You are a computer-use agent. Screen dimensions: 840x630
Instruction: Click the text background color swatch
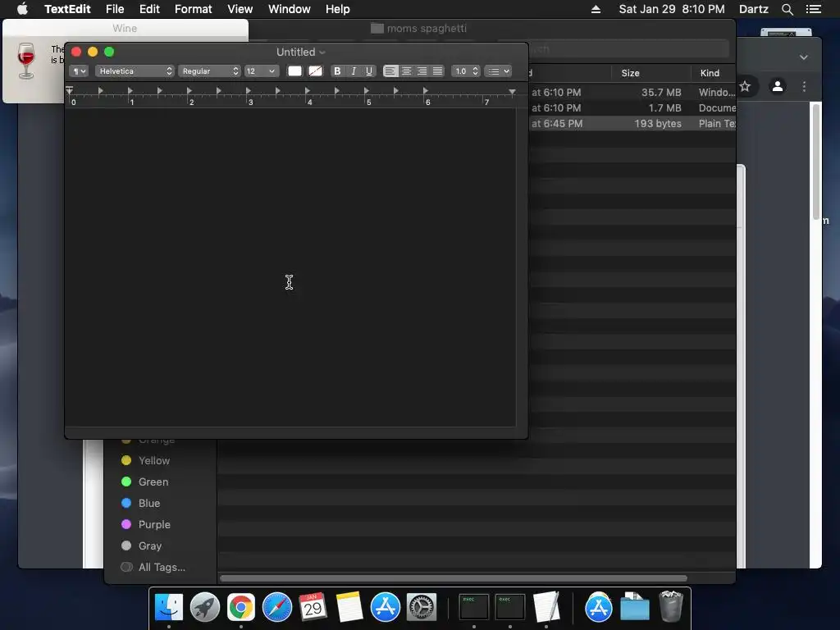point(316,71)
